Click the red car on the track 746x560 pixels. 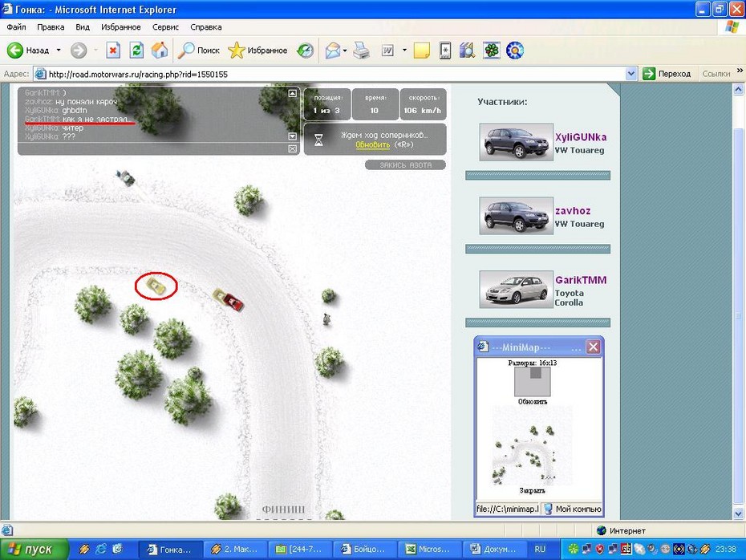[233, 302]
